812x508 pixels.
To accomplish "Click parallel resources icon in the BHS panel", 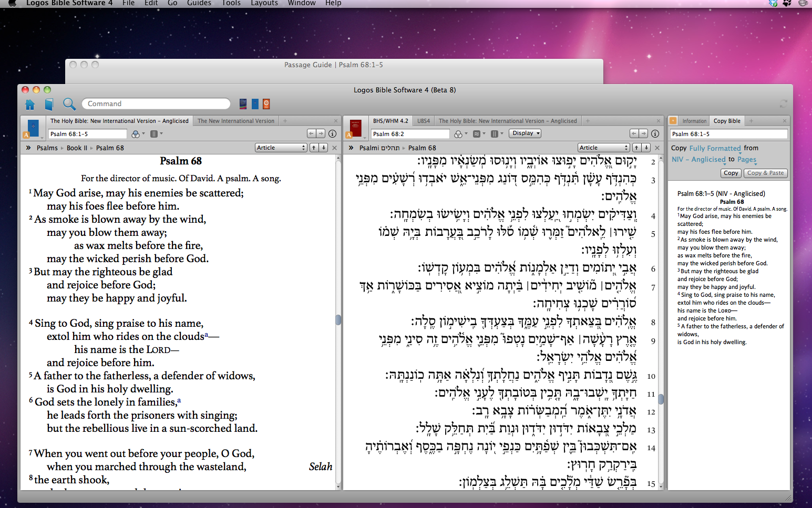I will 496,134.
